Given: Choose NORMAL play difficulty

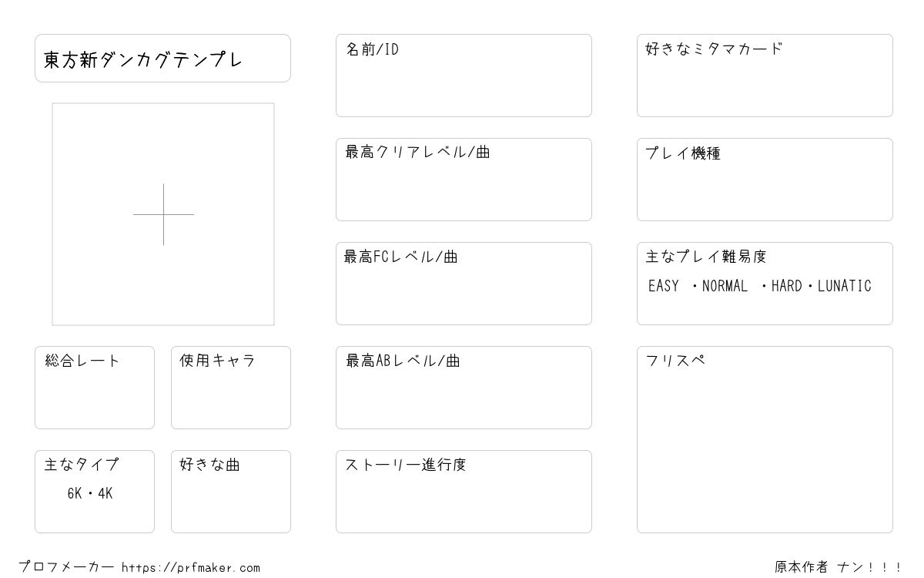Looking at the screenshot, I should click(725, 286).
